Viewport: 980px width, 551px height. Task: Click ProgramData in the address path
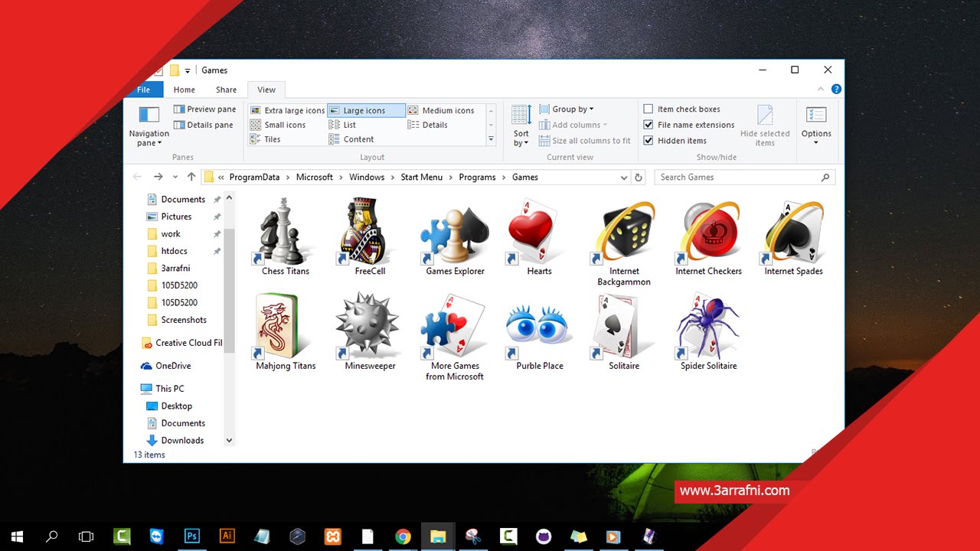pos(254,177)
